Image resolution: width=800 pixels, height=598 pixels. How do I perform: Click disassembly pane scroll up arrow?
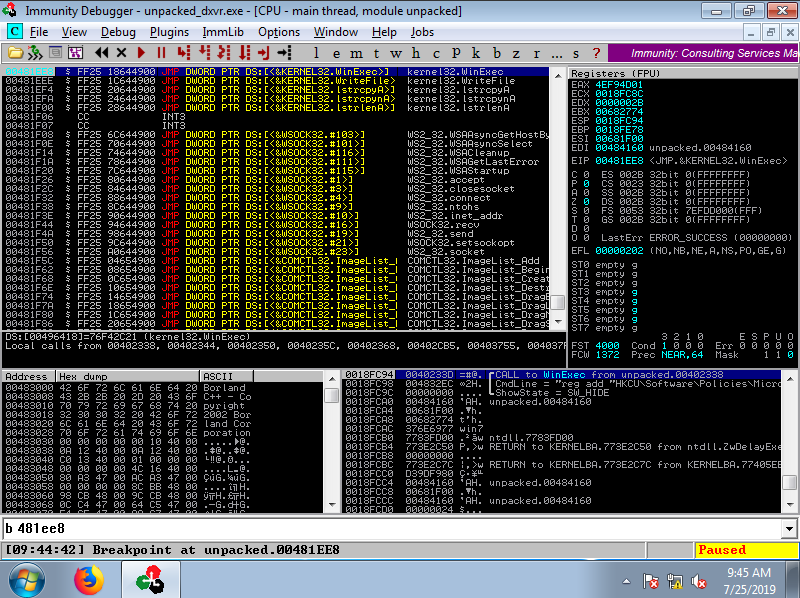point(558,75)
